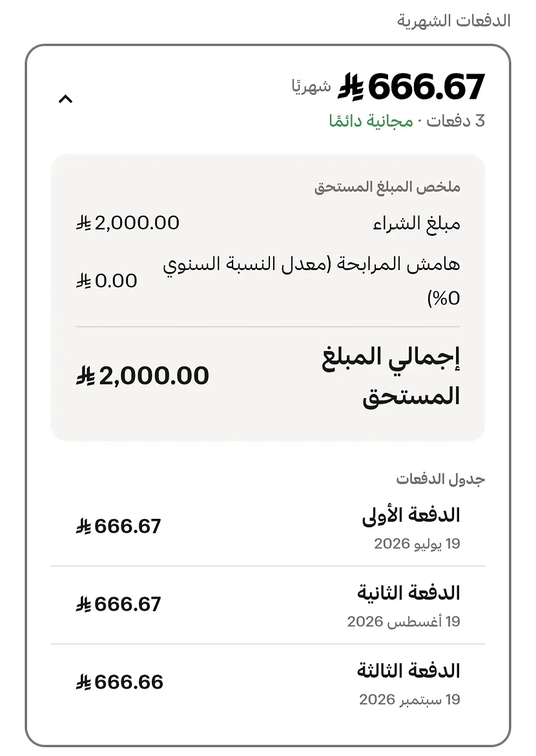The image size is (536, 756).
Task: Click the riyal icon beside 0.00 murabaha margin
Action: tap(84, 280)
